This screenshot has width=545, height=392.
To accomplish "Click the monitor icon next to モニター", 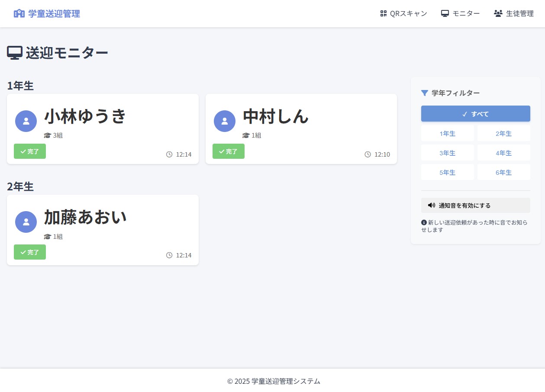I will (x=445, y=13).
